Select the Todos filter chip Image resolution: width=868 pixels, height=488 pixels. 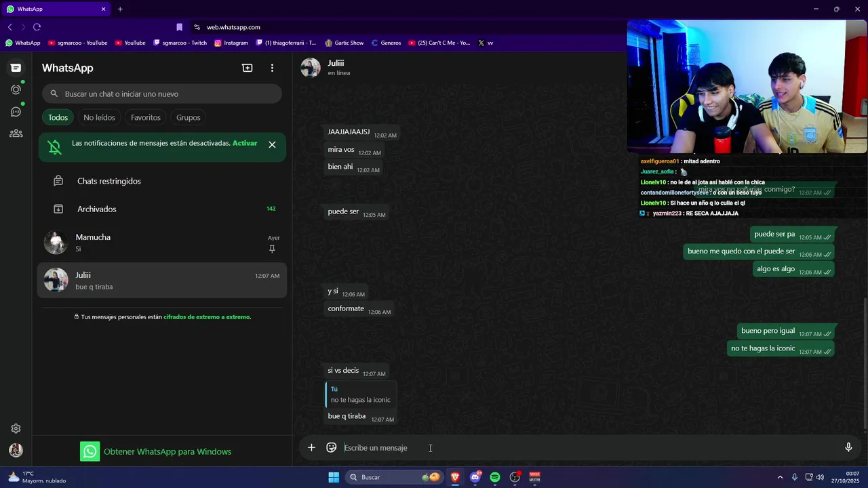pos(58,117)
